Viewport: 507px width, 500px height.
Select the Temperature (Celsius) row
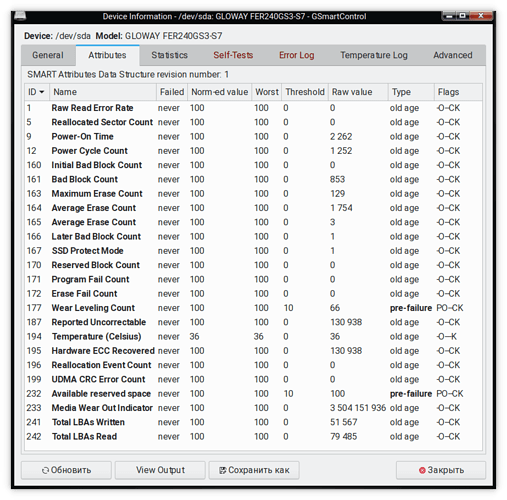pyautogui.click(x=253, y=337)
